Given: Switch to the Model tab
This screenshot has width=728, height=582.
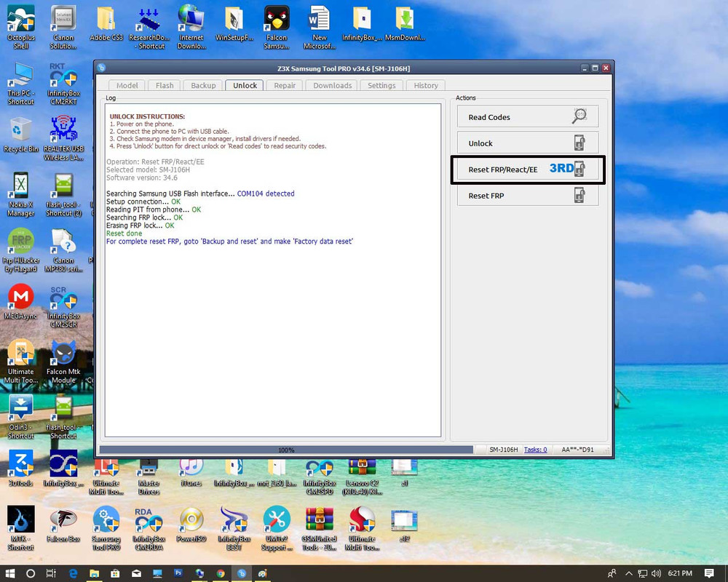Looking at the screenshot, I should [x=127, y=85].
